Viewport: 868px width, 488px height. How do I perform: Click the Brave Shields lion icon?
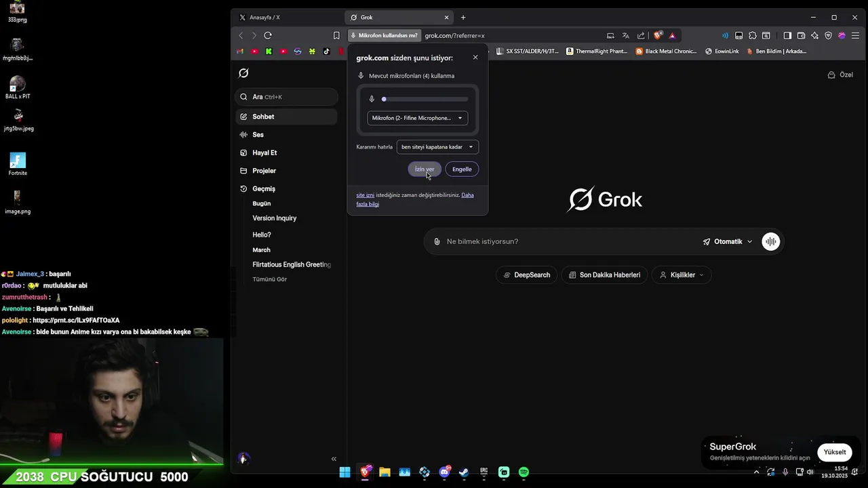(658, 35)
